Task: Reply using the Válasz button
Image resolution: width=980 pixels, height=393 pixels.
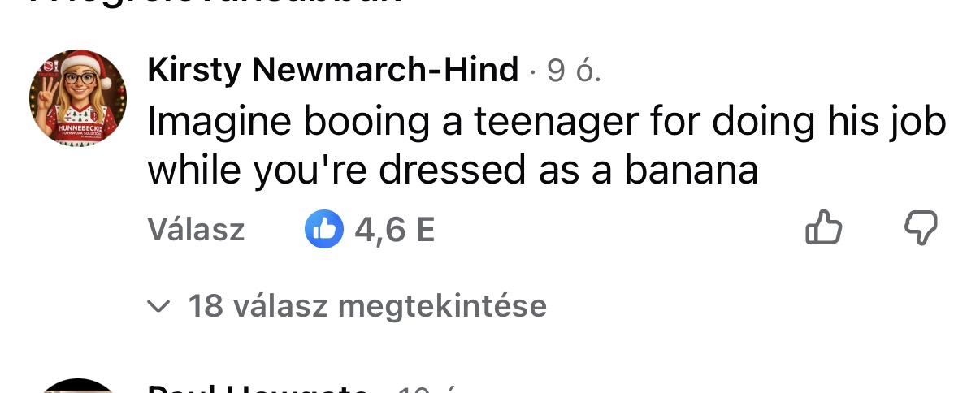Action: pyautogui.click(x=196, y=231)
